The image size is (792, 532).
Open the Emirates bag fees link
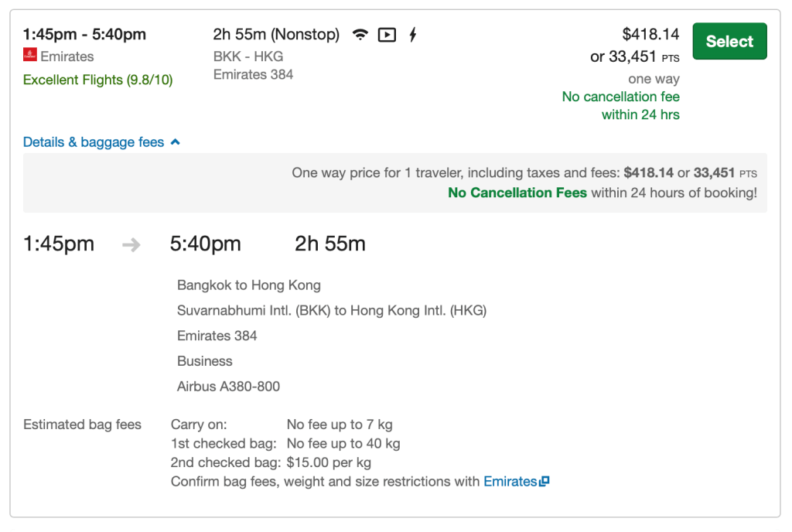click(x=510, y=482)
